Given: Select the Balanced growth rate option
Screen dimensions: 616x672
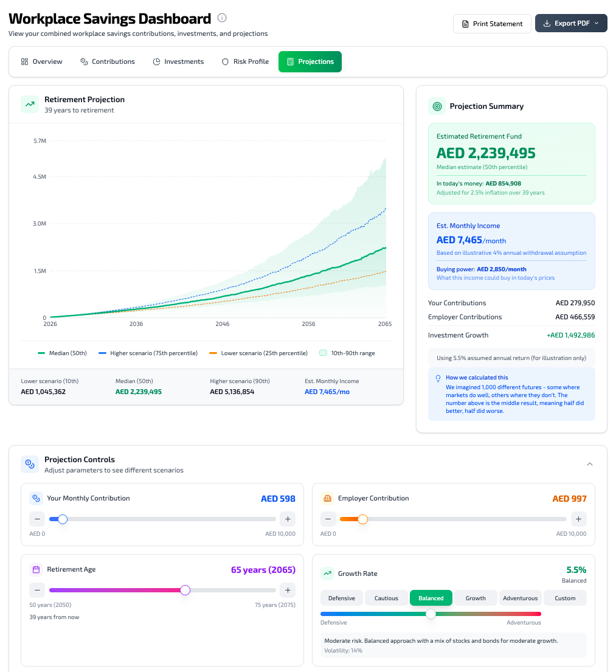Looking at the screenshot, I should [x=431, y=598].
